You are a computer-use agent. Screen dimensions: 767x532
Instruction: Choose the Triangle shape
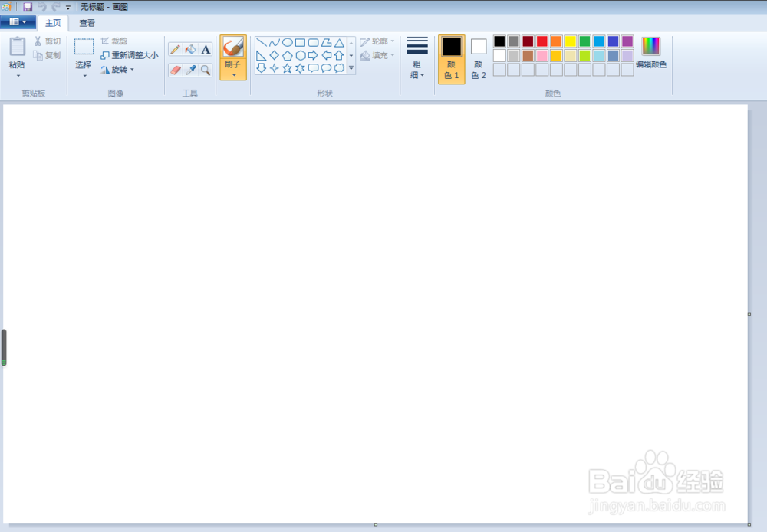340,42
